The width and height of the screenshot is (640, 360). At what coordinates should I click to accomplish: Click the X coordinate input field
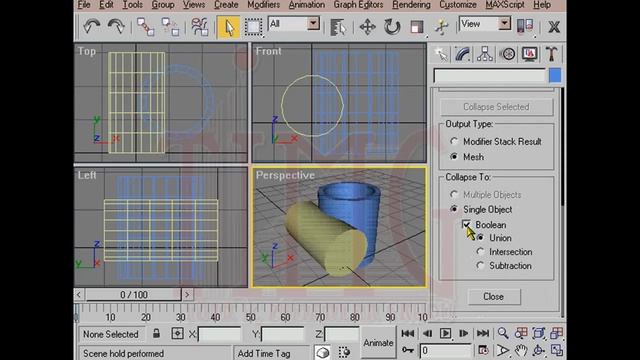click(x=219, y=334)
